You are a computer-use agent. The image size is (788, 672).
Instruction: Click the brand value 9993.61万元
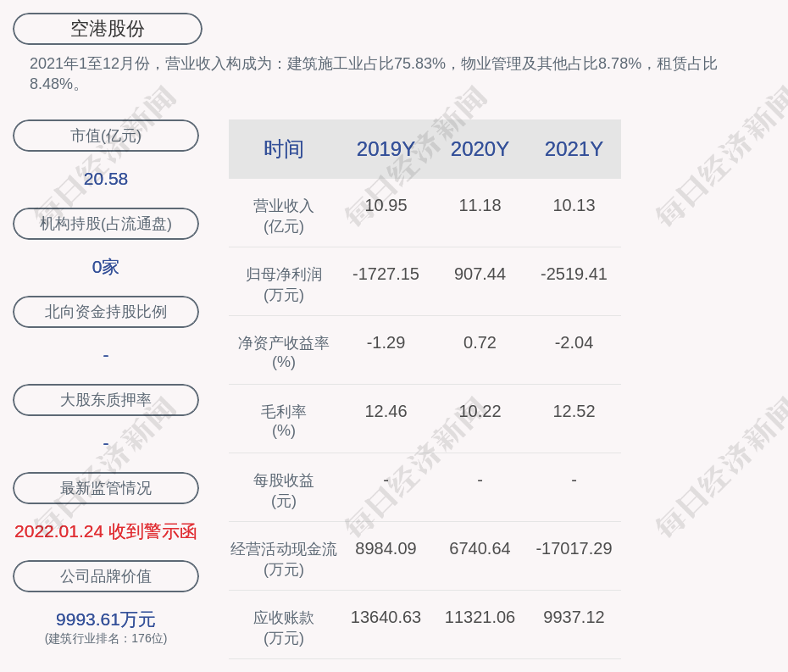tap(106, 619)
